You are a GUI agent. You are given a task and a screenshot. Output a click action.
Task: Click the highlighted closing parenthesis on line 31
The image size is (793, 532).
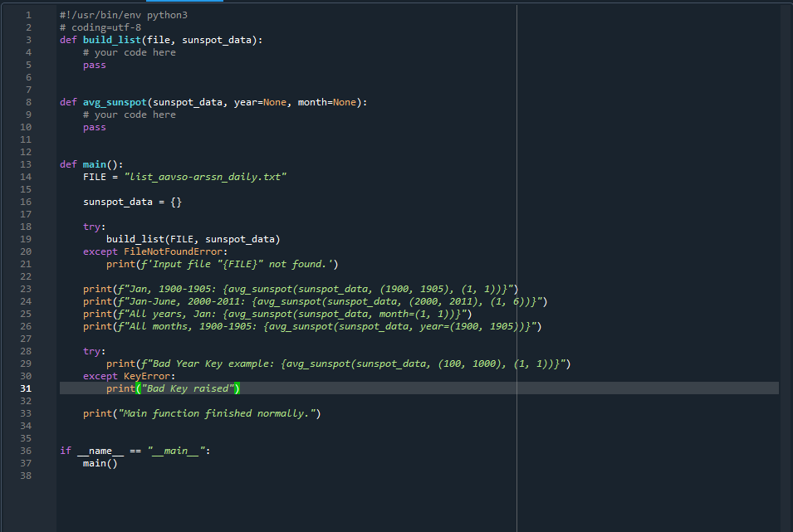coord(237,388)
